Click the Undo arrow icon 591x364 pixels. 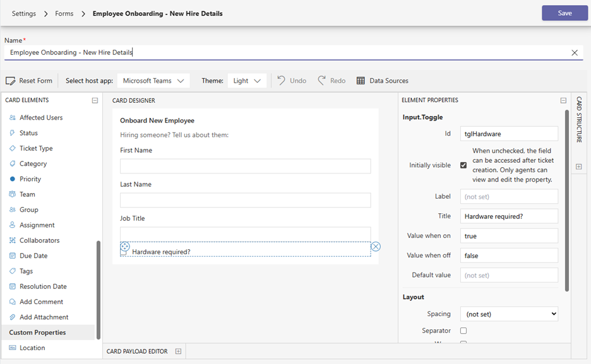[282, 81]
